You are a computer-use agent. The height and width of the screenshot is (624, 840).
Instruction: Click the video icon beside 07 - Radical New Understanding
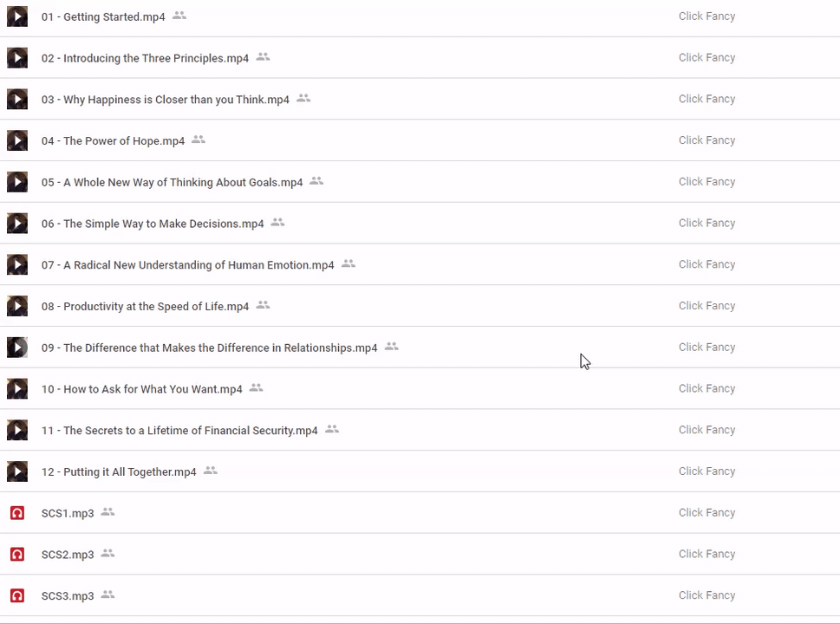coord(17,264)
